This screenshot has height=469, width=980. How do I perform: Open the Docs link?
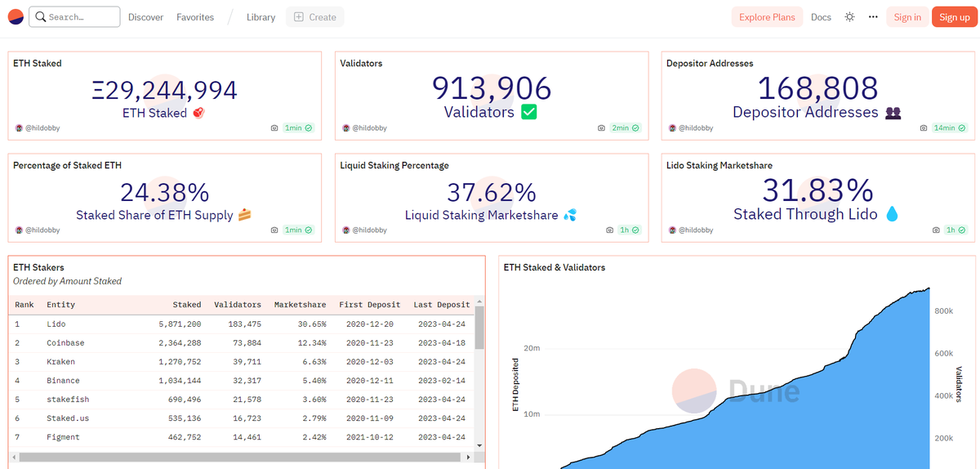[x=821, y=17]
